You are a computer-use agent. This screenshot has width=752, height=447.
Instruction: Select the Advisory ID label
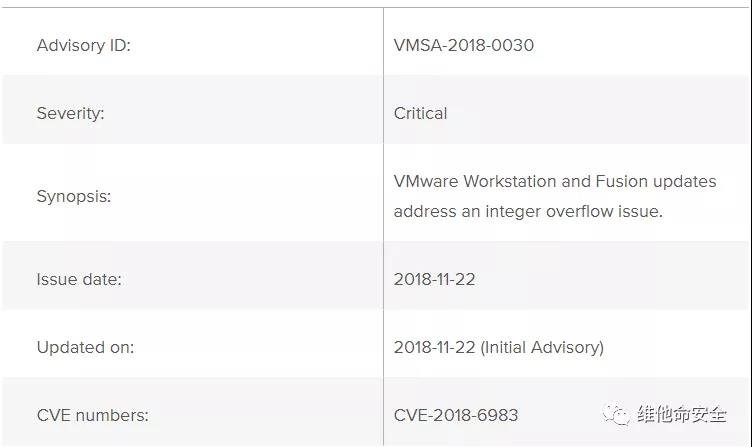coord(84,45)
